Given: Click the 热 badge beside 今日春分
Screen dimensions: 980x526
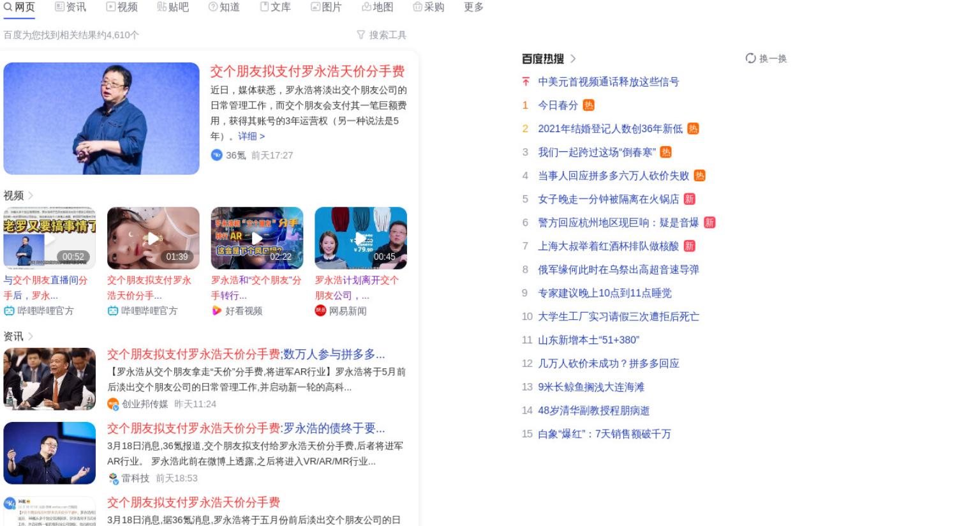Looking at the screenshot, I should tap(589, 105).
